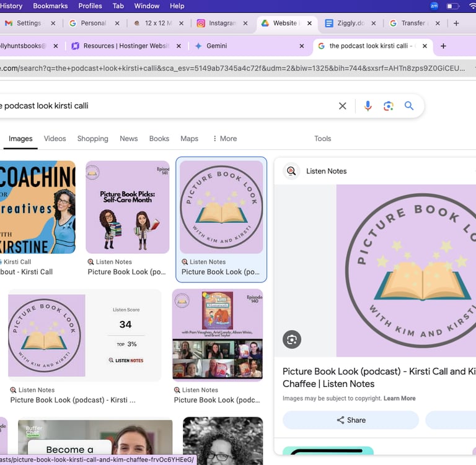
Task: Open the Profiles menu
Action: click(x=90, y=6)
